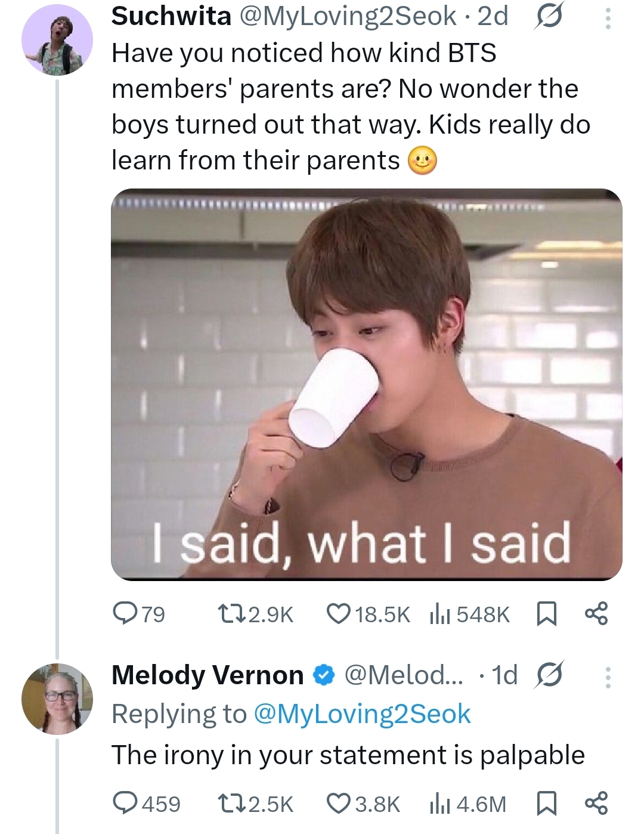Like Suchwita's tweet with the heart
Screen dimensions: 644x834
pyautogui.click(x=338, y=613)
